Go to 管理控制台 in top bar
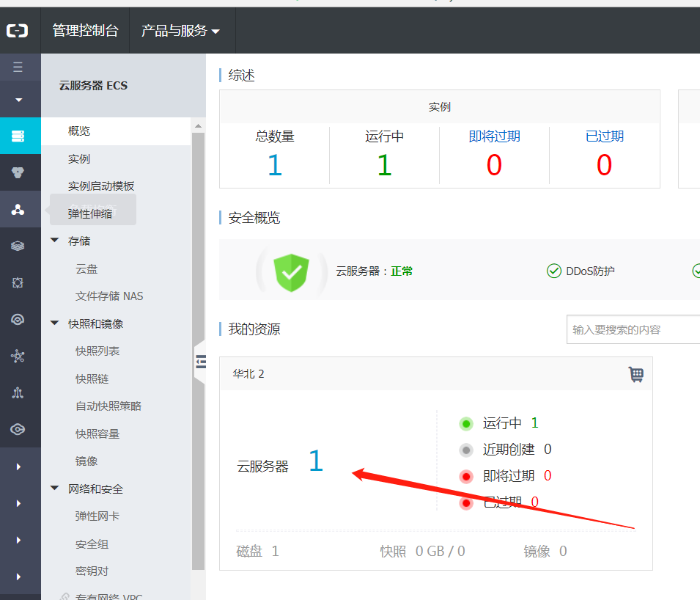The width and height of the screenshot is (700, 600). pyautogui.click(x=85, y=30)
